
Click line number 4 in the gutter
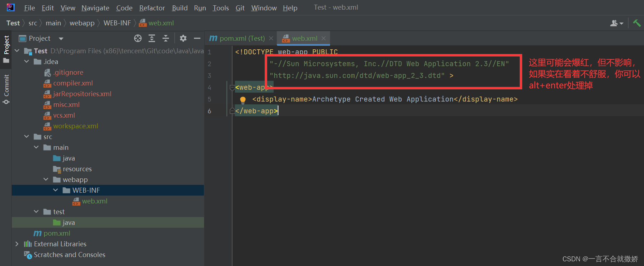click(x=209, y=88)
